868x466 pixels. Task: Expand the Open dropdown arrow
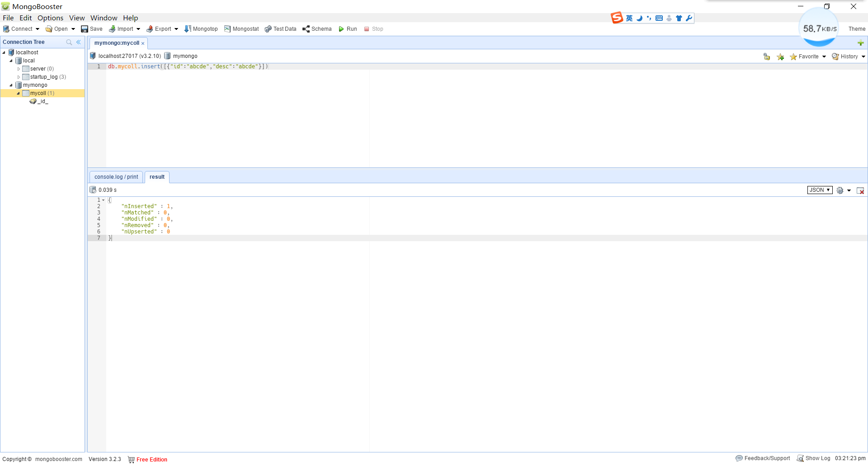coord(73,29)
